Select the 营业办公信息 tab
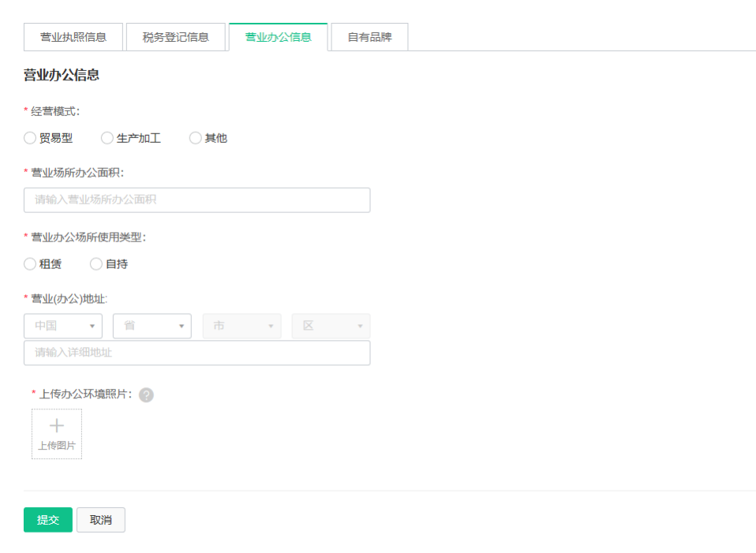The width and height of the screenshot is (756, 553). 279,37
